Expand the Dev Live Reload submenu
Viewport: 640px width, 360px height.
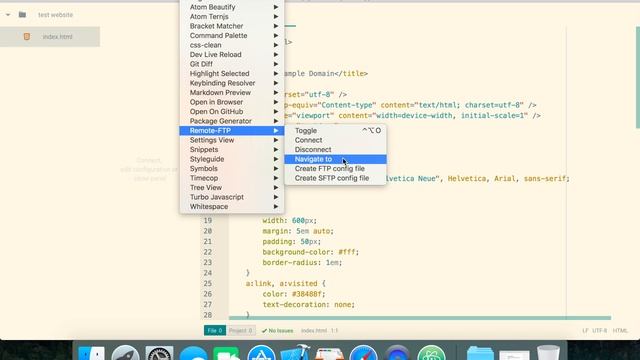(232, 55)
